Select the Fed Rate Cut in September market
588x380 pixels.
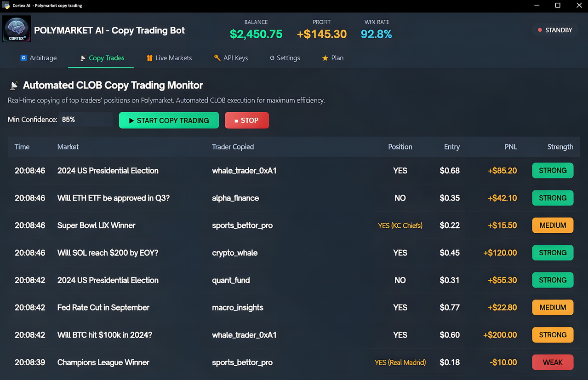[103, 308]
